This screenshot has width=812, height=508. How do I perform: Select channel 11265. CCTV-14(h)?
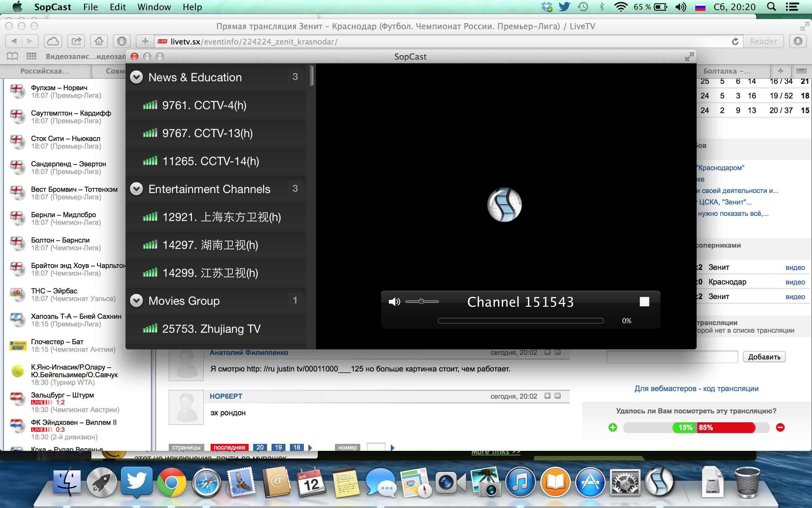(x=216, y=161)
